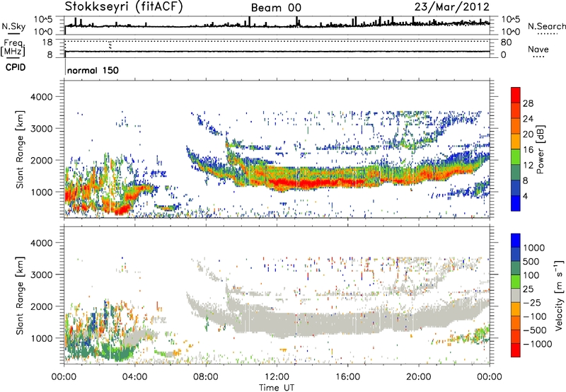Click the "N.Sky" legend label

click(13, 26)
